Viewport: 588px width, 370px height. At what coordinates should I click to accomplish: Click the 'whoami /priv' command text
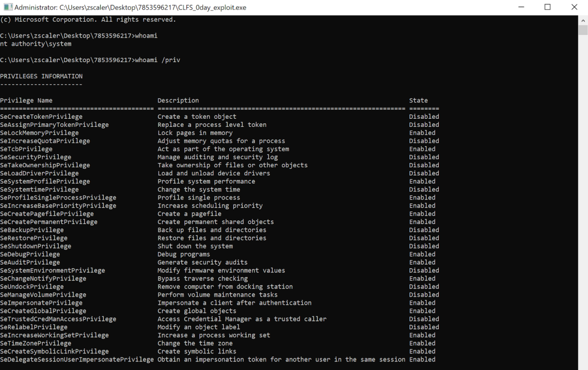(157, 60)
